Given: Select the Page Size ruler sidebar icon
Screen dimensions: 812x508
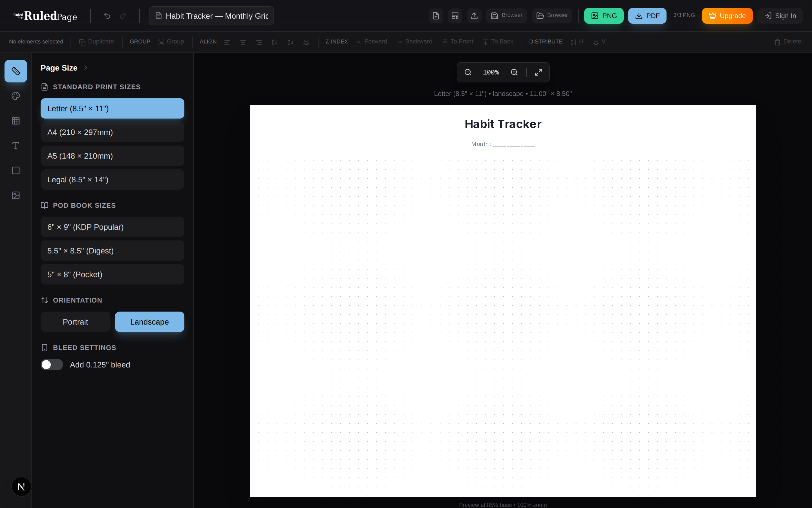Looking at the screenshot, I should click(x=16, y=71).
